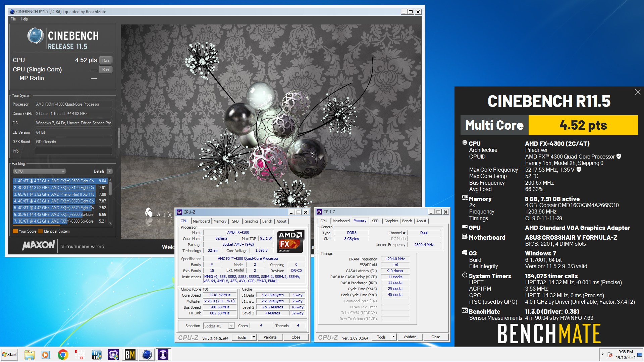Click the Cinebench sphere logo icon
Image resolution: width=644 pixels, height=362 pixels.
[x=35, y=36]
